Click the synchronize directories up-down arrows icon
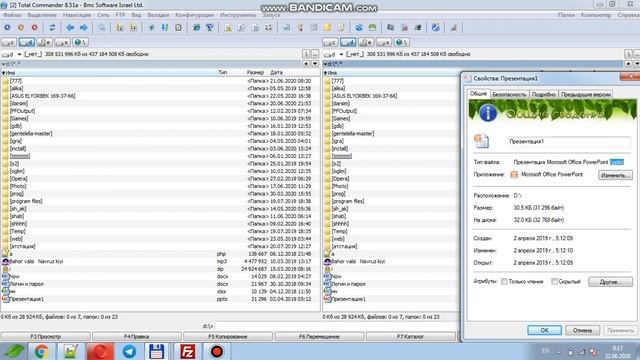Screen dimensions: 640x360 [165, 27]
